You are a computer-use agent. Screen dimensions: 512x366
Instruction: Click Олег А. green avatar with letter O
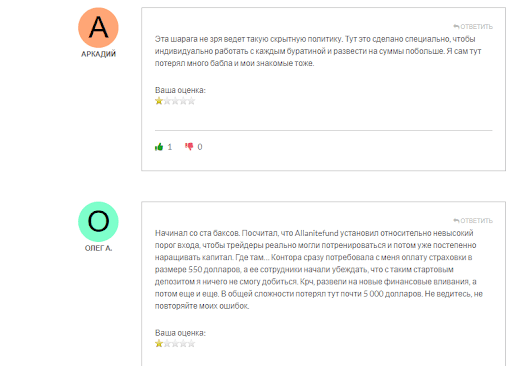point(98,222)
